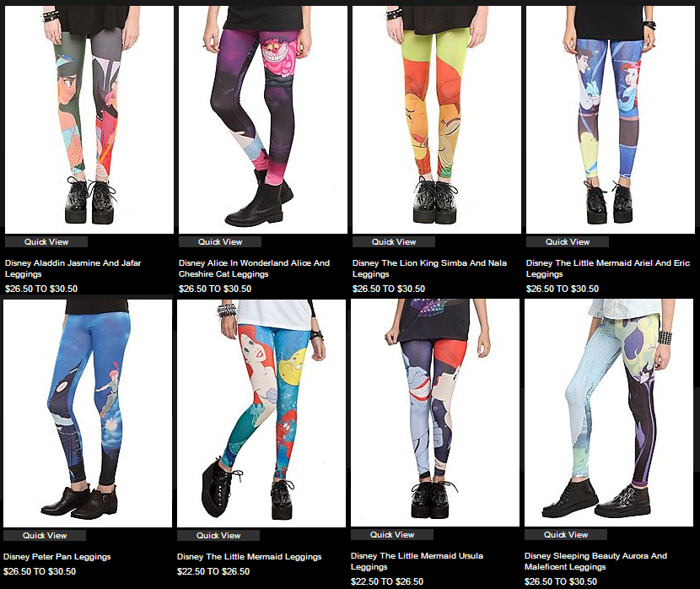Image resolution: width=700 pixels, height=589 pixels.
Task: Open Disney Sleeping Beauty Aurora Maleficent title link
Action: click(x=595, y=561)
